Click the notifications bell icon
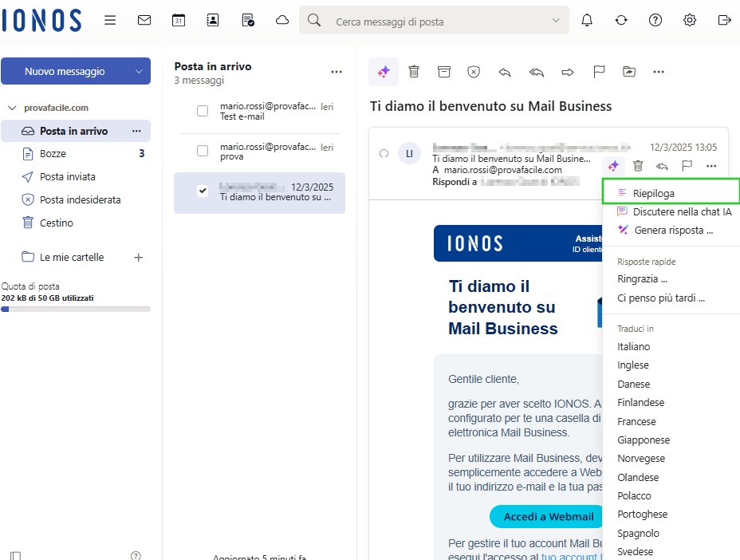This screenshot has height=560, width=740. click(587, 20)
